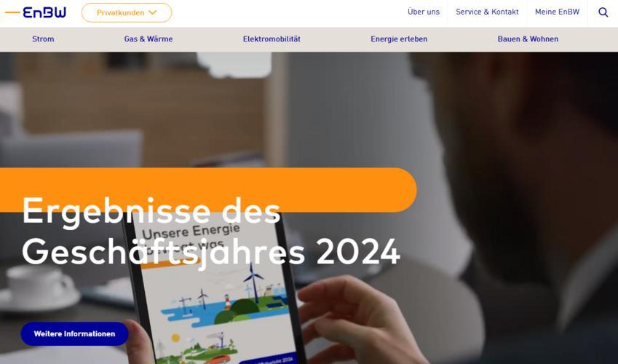Open the Über uns link

point(424,12)
